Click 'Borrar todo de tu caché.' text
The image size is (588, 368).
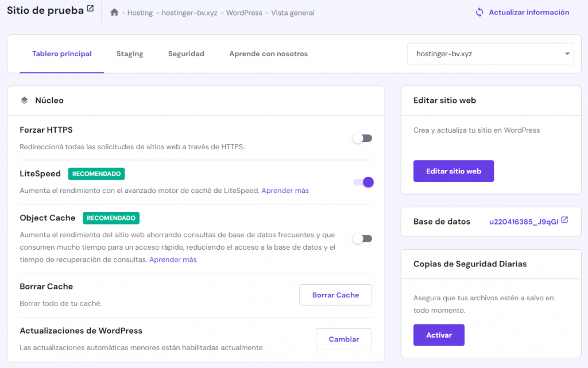[x=61, y=303]
